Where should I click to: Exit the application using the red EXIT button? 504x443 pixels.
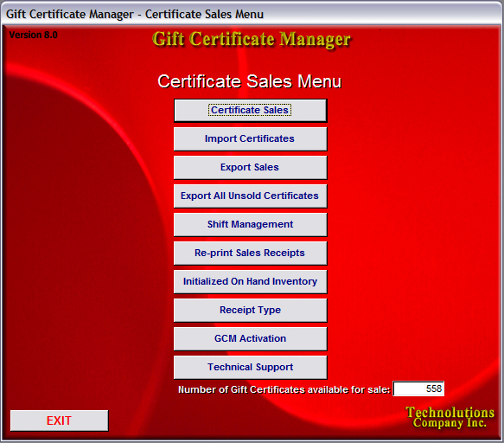[x=59, y=421]
